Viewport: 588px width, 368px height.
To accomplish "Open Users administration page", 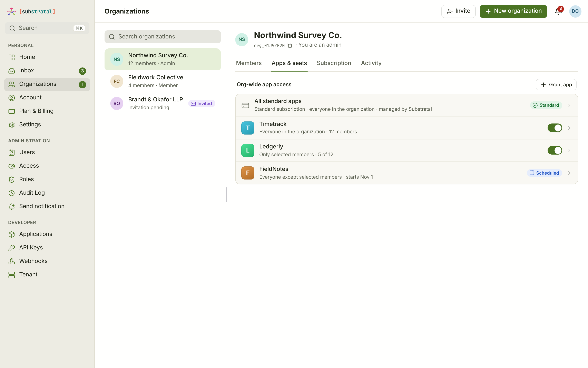I will [47, 152].
